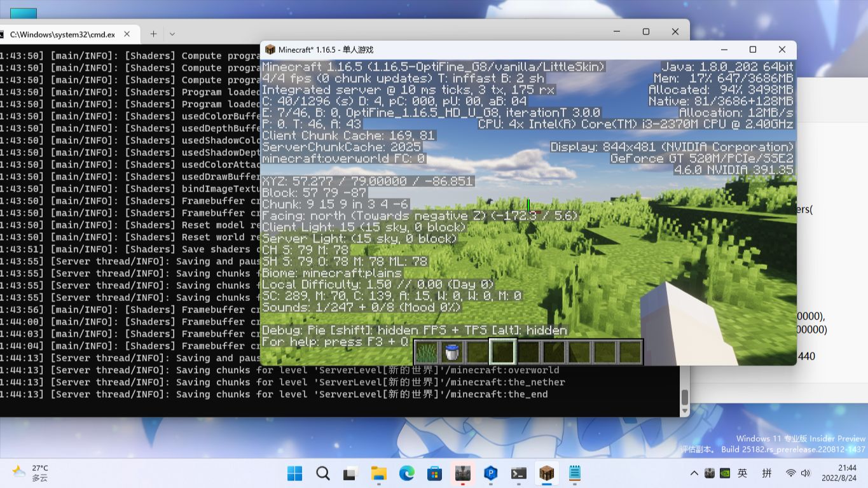Click the 'Java: 1.8.0_202 64bit' text
The width and height of the screenshot is (868, 488).
[x=727, y=67]
